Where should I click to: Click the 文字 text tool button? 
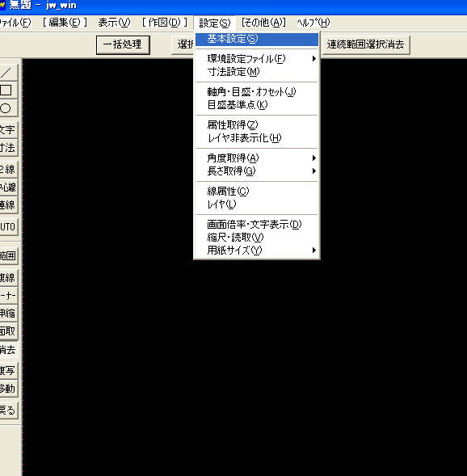click(8, 129)
